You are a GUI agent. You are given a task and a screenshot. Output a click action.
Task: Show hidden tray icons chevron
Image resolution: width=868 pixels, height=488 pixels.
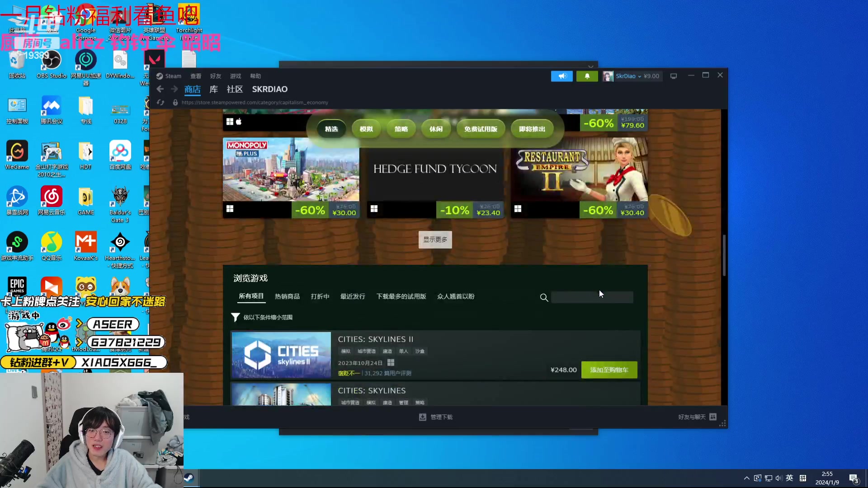coord(746,478)
